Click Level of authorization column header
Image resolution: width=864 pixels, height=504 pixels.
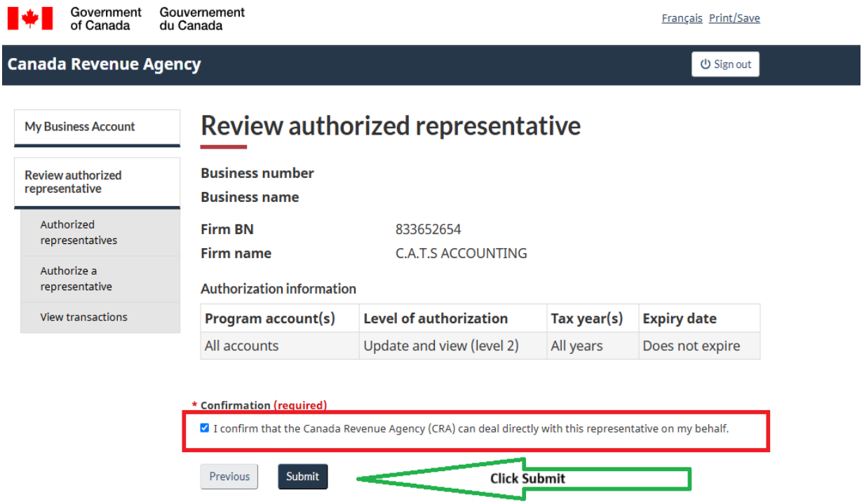coord(453,318)
